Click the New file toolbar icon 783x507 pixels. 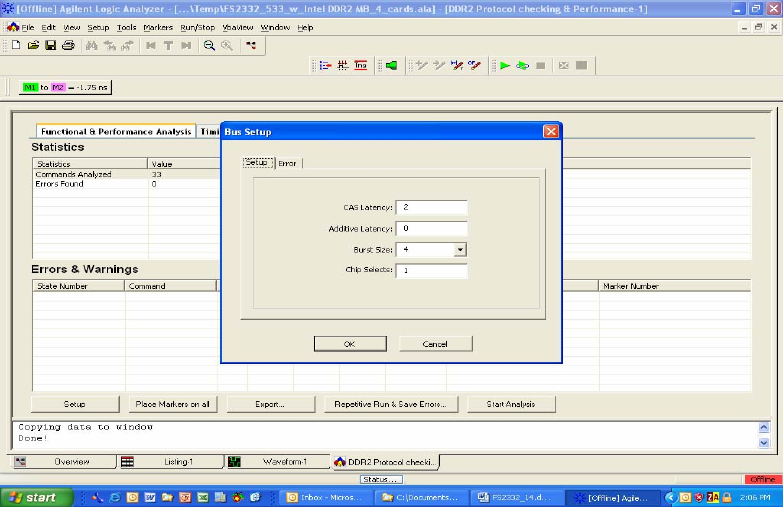point(16,45)
